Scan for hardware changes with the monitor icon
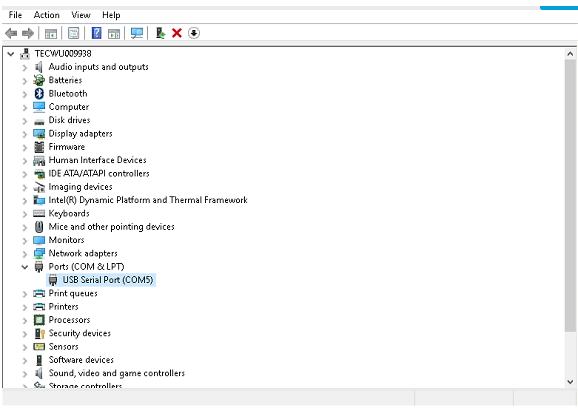This screenshot has height=413, width=578. (x=137, y=33)
